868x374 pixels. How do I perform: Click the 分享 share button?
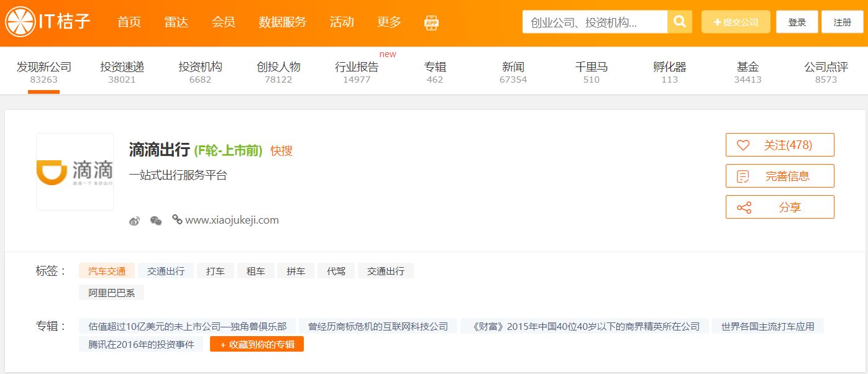780,207
